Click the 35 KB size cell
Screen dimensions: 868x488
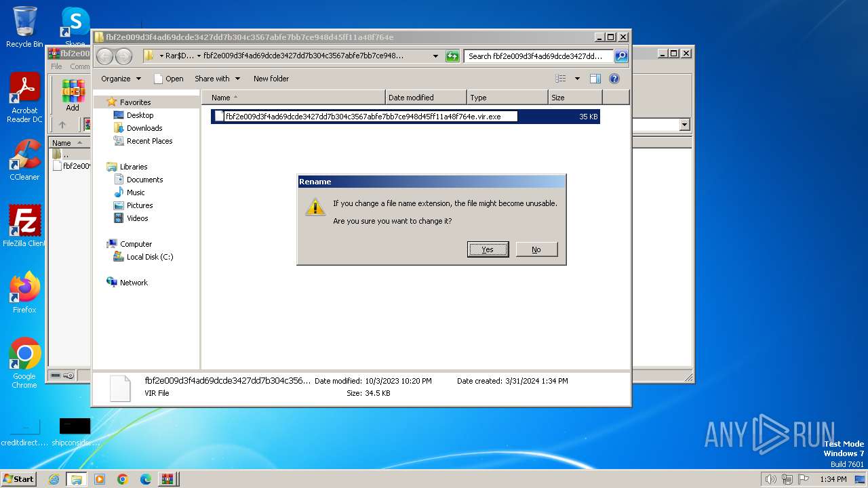point(588,117)
